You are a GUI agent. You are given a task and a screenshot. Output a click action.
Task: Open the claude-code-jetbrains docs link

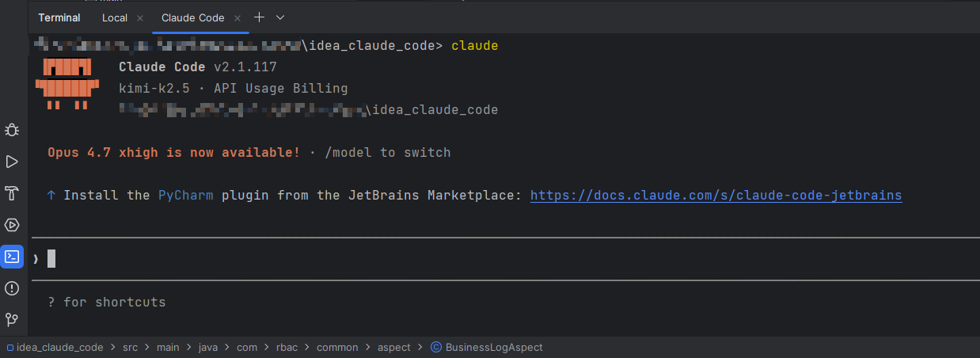click(716, 195)
